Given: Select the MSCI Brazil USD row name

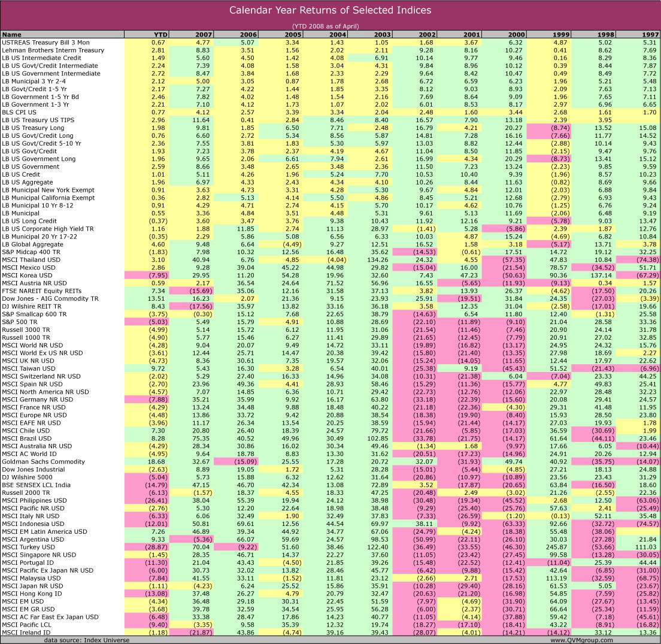Looking at the screenshot, I should [26, 438].
